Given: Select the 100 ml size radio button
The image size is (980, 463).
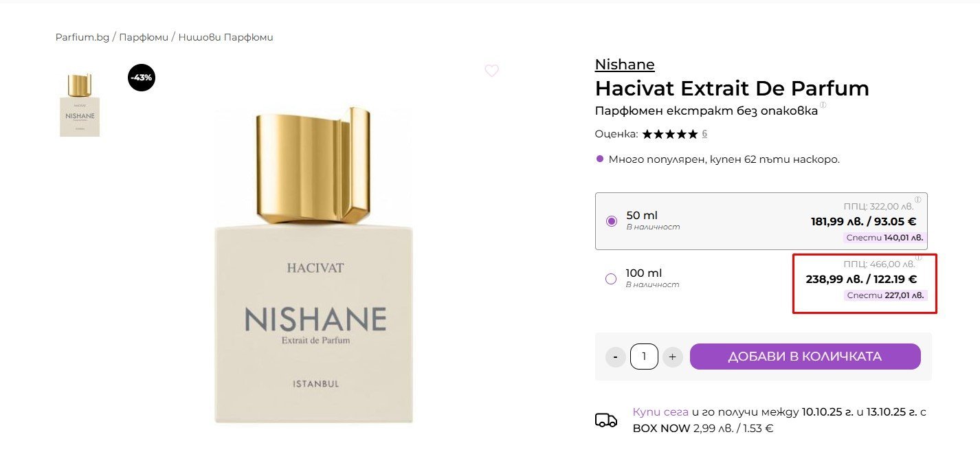Looking at the screenshot, I should click(611, 279).
